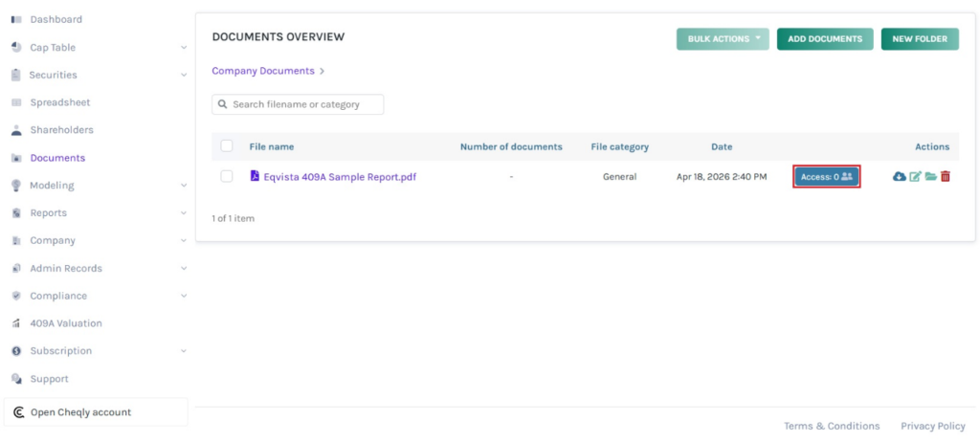Click the Shareholders icon in the sidebar

pyautogui.click(x=16, y=130)
